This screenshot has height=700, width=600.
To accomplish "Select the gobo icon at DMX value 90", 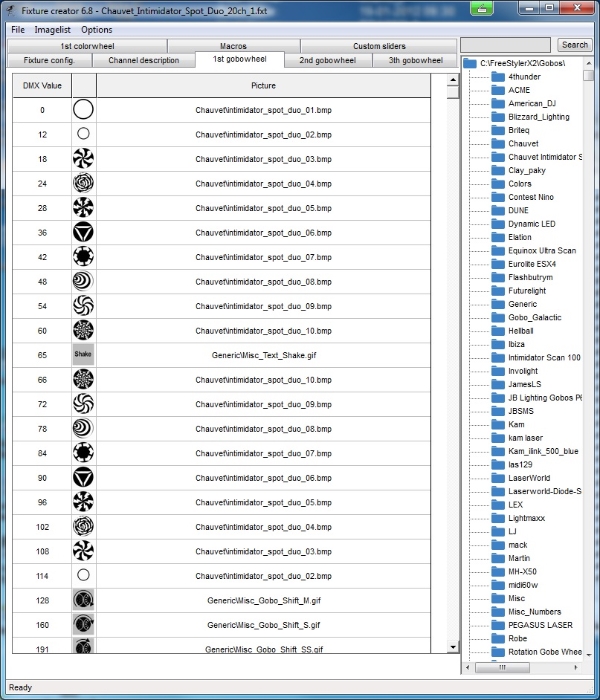I will [x=84, y=478].
